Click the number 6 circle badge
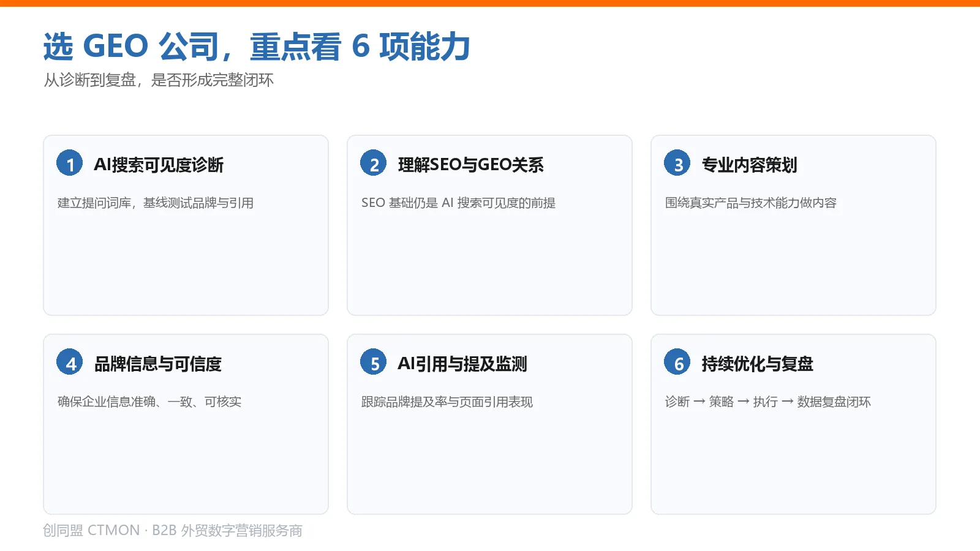Viewport: 980px width, 551px height. pos(677,362)
